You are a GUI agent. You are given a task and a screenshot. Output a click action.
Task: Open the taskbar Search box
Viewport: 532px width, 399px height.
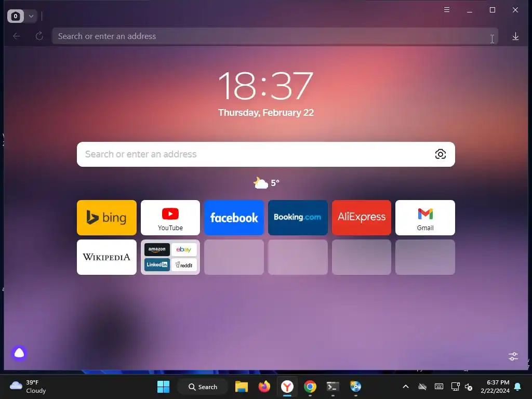(203, 387)
